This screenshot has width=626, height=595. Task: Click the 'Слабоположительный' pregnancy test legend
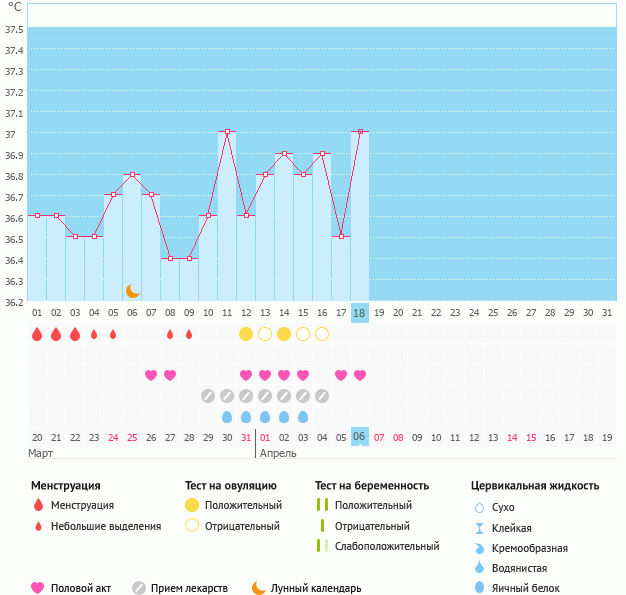387,546
